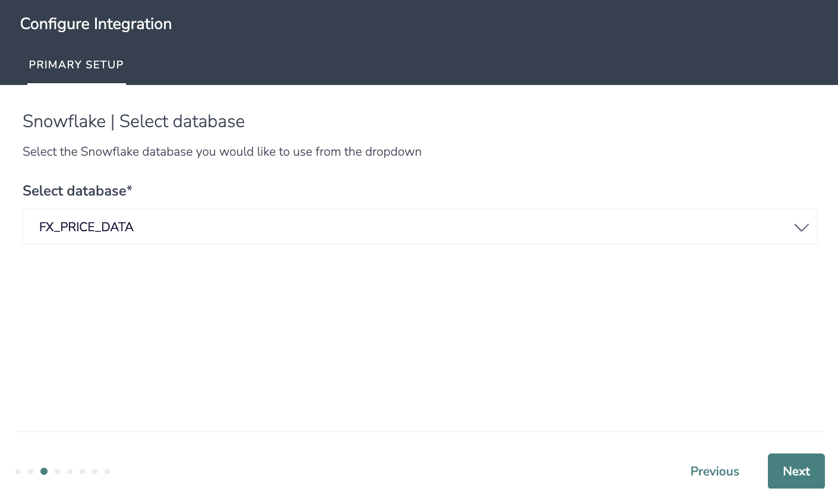Click the dropdown instruction description text

pos(222,152)
